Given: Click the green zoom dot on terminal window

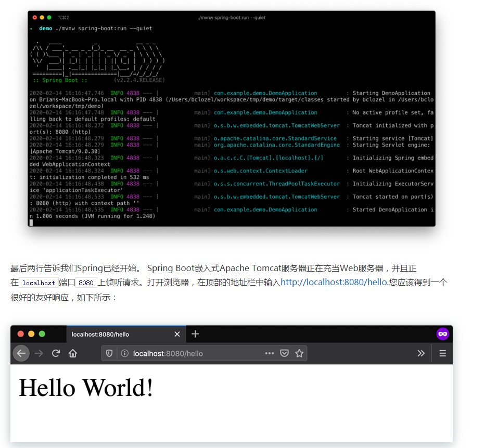Looking at the screenshot, I should point(48,17).
